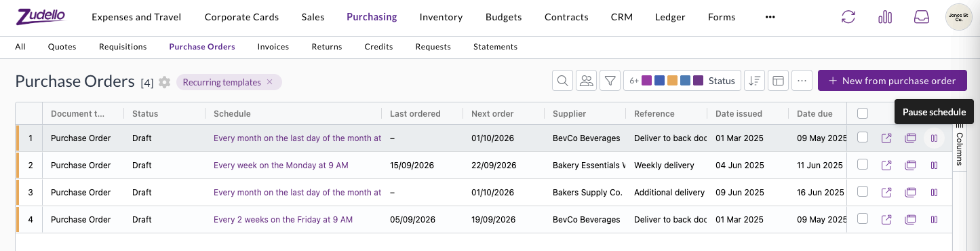980x251 pixels.
Task: Click the people filter icon
Action: point(587,81)
